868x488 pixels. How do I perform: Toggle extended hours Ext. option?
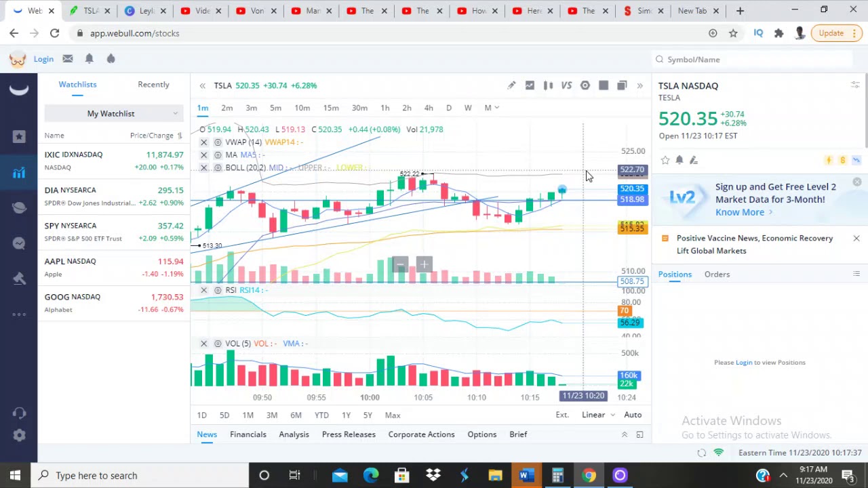[x=562, y=415]
